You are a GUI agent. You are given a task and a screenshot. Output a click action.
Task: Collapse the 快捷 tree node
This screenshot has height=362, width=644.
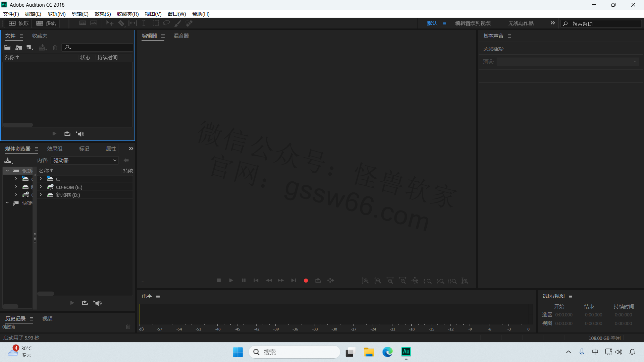point(7,203)
